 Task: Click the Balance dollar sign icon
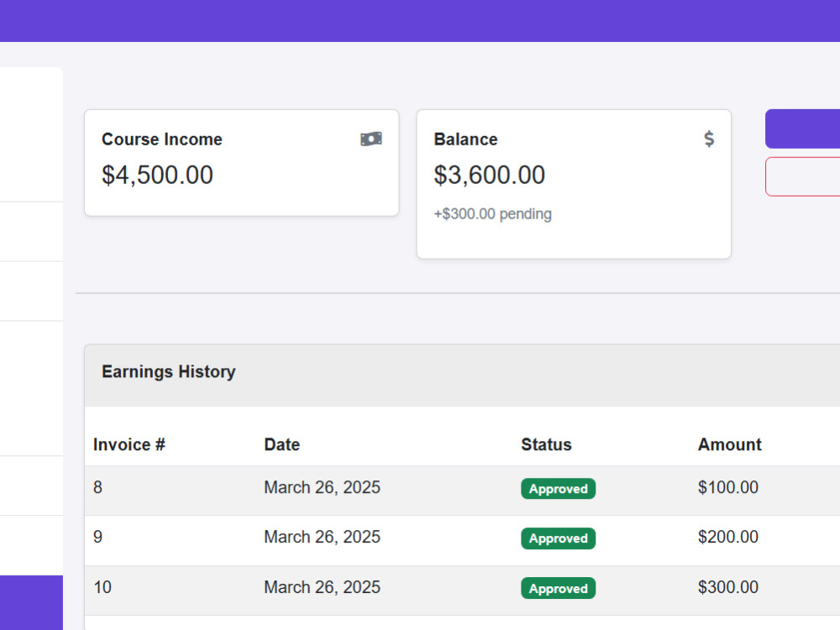click(709, 139)
